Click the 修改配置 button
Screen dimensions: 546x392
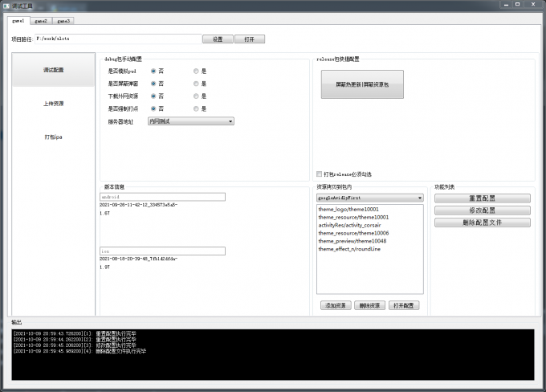tap(483, 210)
